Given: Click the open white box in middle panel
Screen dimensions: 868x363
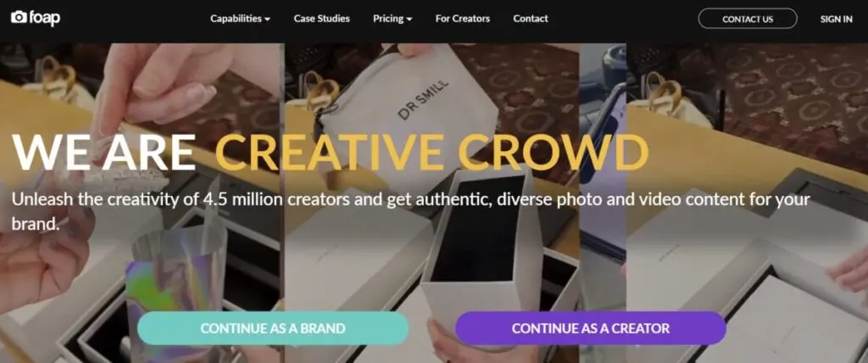Looking at the screenshot, I should pyautogui.click(x=482, y=255).
